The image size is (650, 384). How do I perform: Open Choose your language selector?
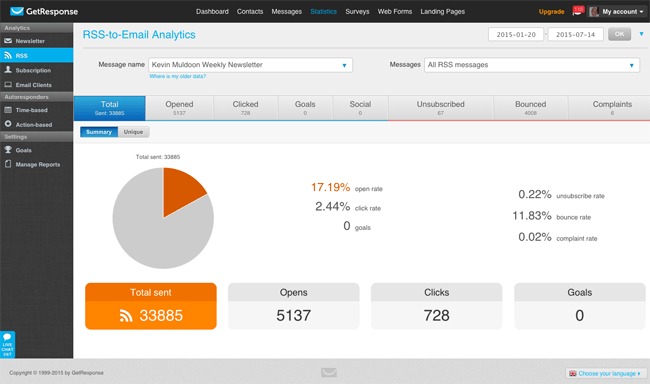pyautogui.click(x=606, y=373)
